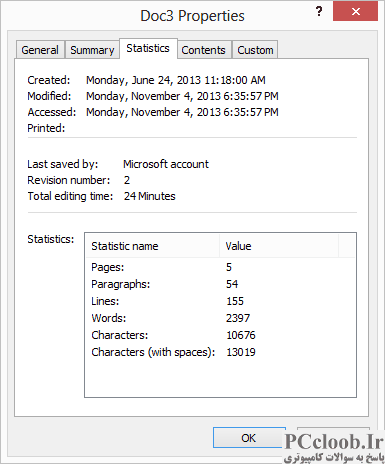Click the value 10676 in the list
Screen dimensions: 385x464
point(241,335)
